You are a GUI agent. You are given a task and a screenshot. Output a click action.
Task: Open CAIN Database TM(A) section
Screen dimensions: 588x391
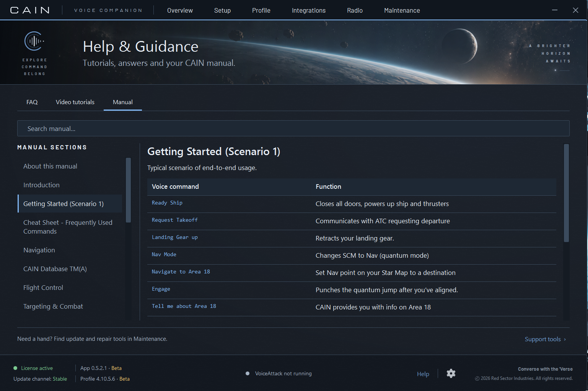click(70, 269)
